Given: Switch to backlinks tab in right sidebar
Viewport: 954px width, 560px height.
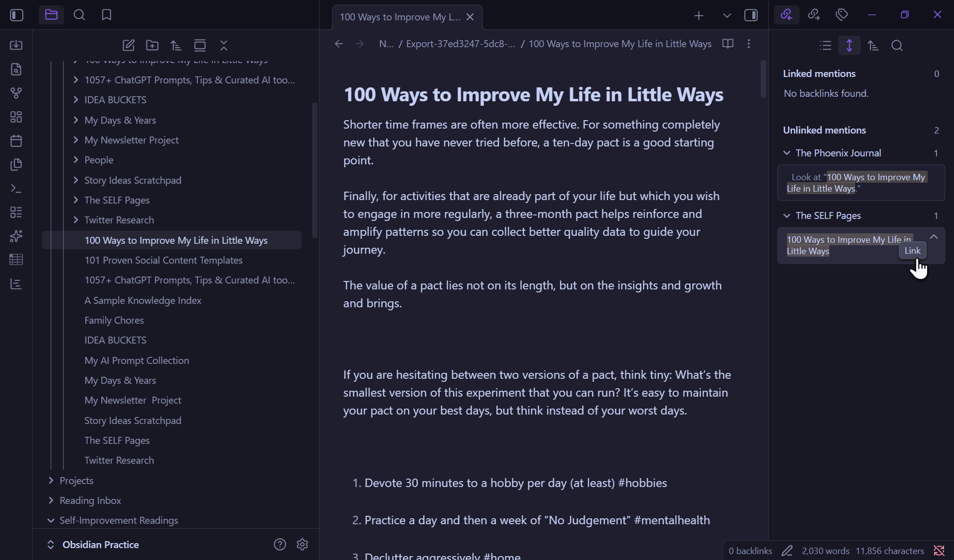Looking at the screenshot, I should point(786,14).
